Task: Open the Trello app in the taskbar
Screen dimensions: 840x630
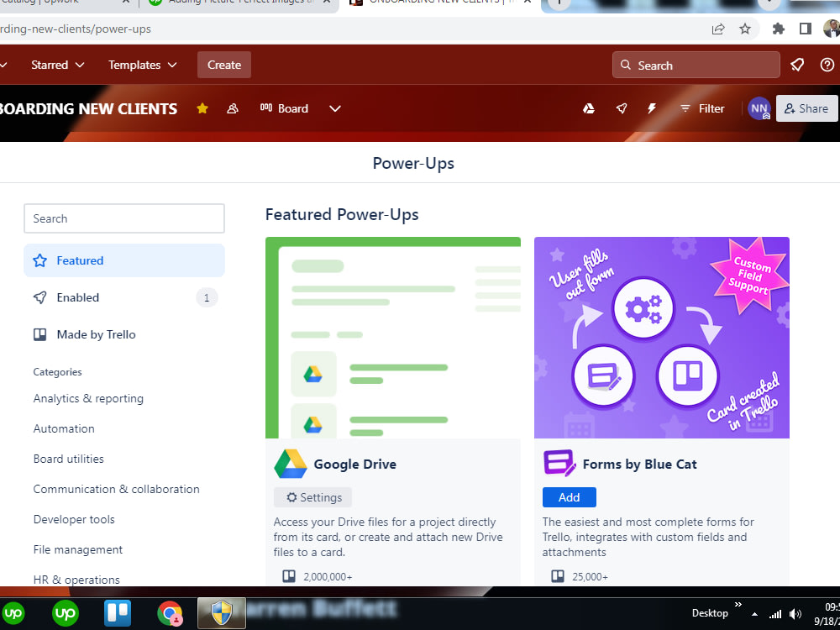Action: 118,613
